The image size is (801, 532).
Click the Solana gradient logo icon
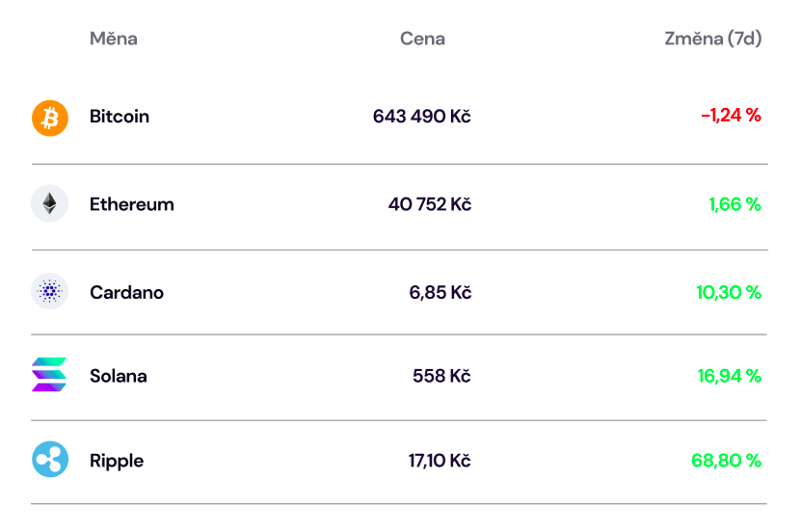tap(49, 375)
